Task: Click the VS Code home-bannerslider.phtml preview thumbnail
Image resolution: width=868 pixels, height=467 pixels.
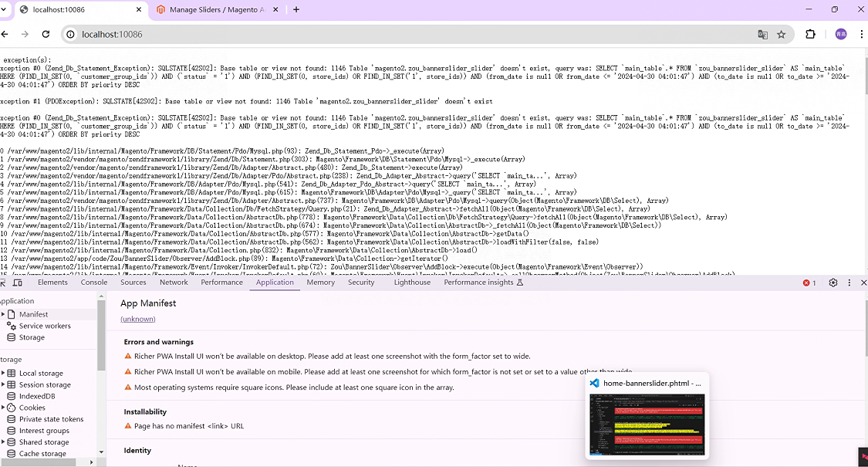Action: 647,425
